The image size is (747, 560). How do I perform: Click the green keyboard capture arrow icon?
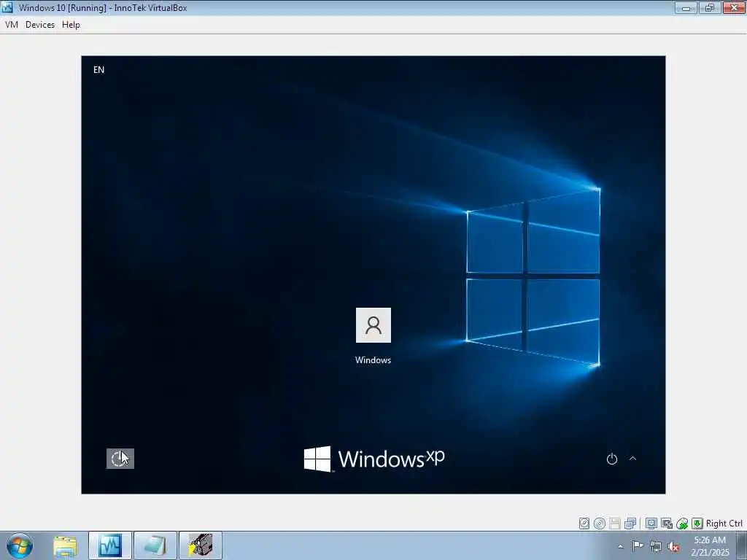click(697, 524)
